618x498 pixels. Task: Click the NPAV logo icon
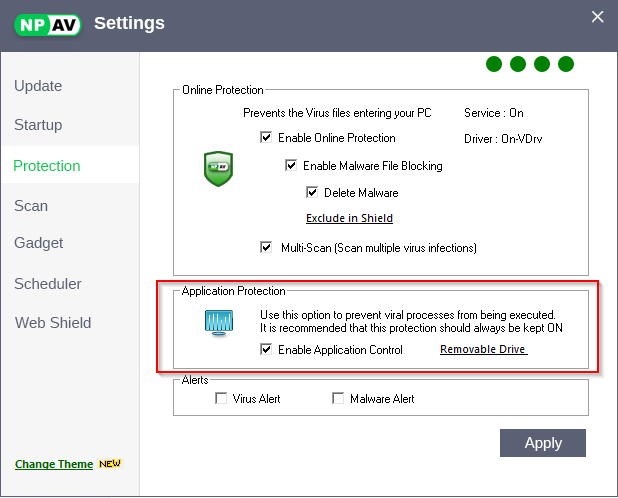point(47,23)
